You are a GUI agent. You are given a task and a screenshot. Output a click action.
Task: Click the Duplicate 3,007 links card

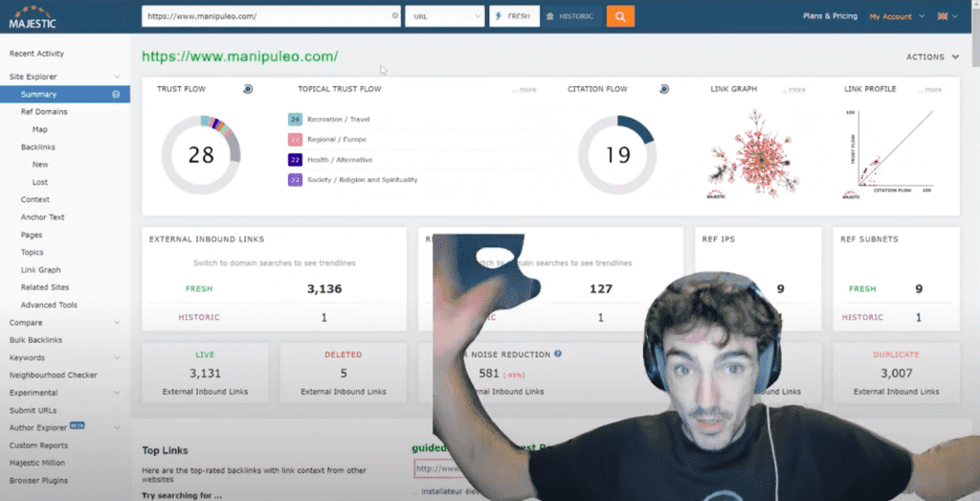point(896,373)
